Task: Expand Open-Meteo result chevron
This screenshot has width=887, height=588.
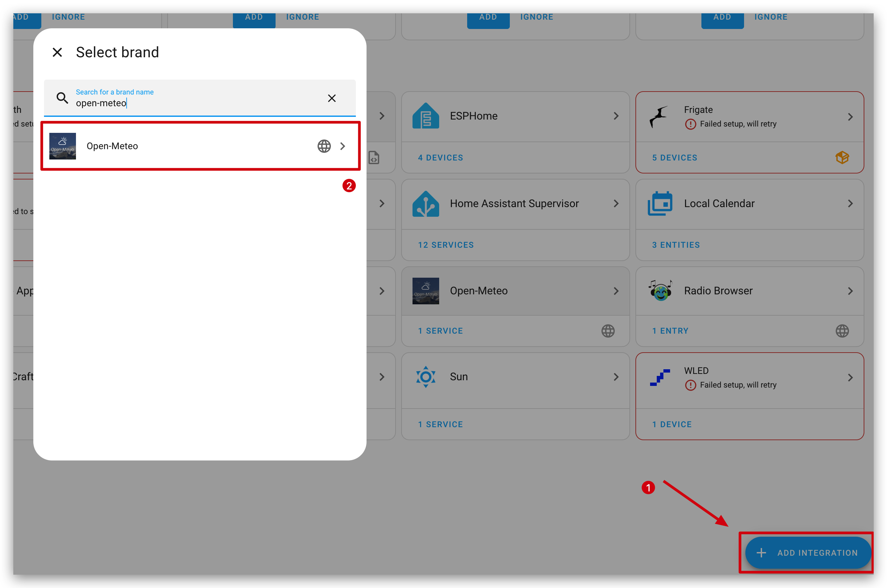Action: click(343, 146)
